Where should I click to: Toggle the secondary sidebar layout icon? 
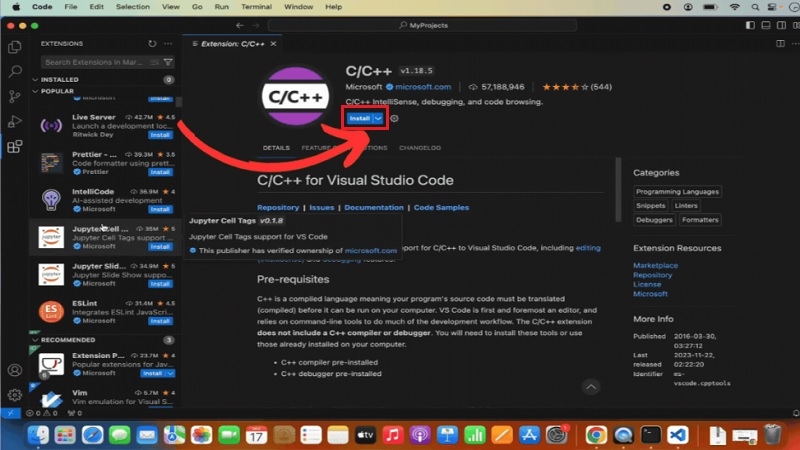[781, 25]
